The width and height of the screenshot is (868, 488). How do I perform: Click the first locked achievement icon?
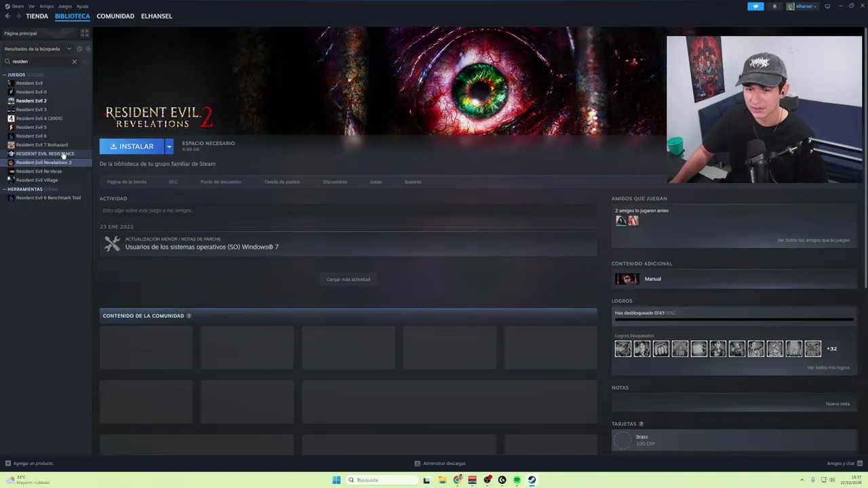point(623,348)
